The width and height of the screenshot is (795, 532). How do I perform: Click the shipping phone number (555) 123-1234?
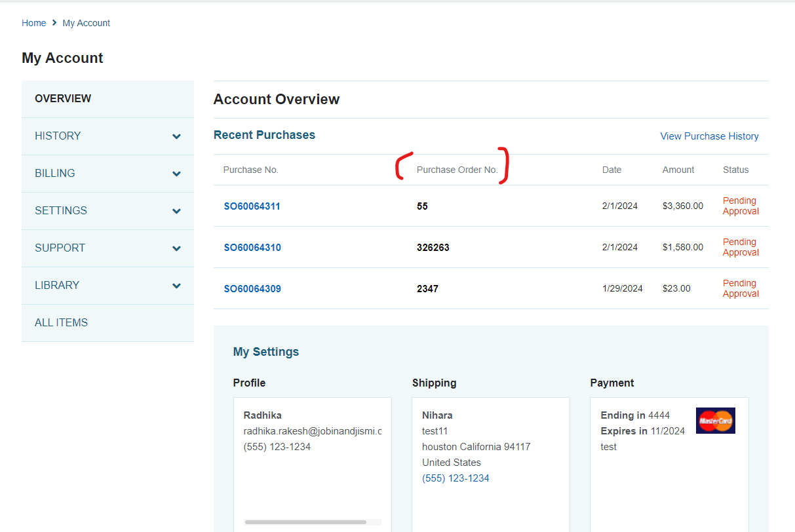(456, 478)
